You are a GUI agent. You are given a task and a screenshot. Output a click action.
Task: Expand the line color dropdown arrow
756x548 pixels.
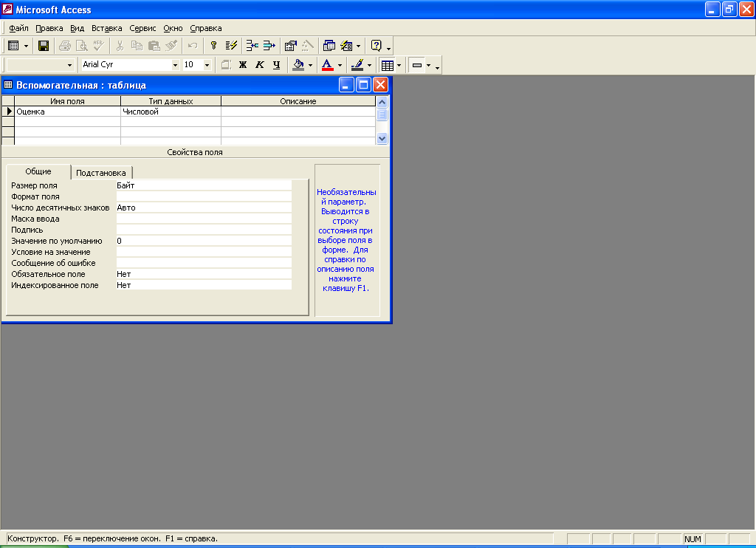point(370,65)
